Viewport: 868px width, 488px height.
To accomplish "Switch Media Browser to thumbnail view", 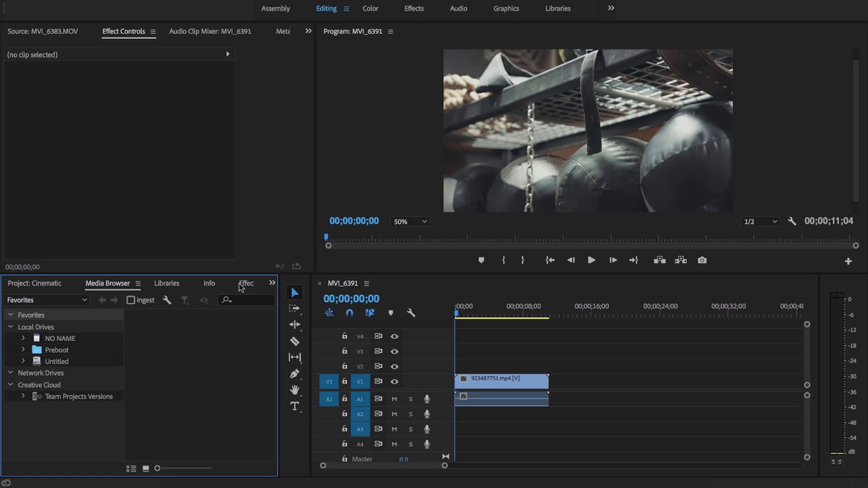I will [146, 468].
